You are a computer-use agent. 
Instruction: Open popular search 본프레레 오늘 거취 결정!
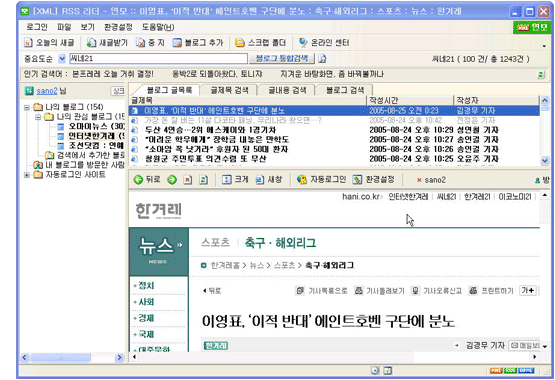113,74
